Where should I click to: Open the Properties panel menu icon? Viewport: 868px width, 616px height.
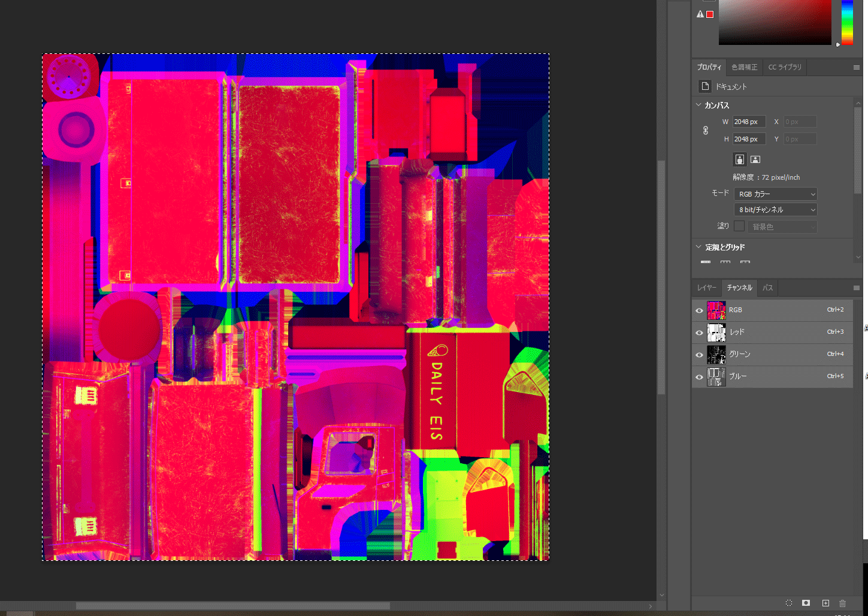856,67
